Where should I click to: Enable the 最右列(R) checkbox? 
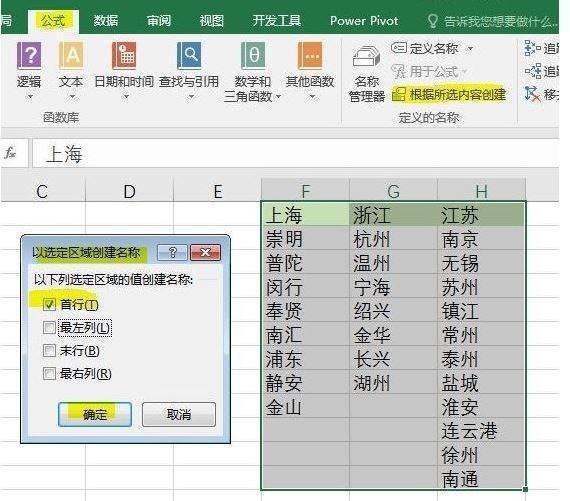pyautogui.click(x=49, y=373)
